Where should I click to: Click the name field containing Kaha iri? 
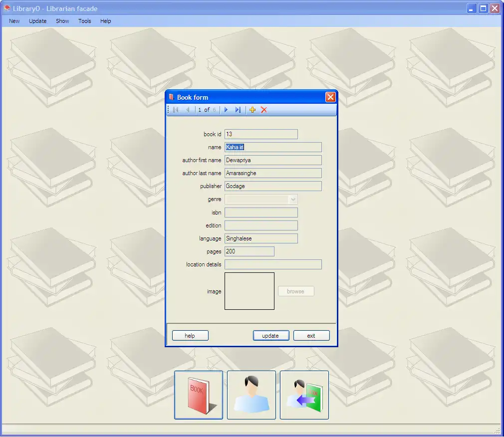point(273,147)
